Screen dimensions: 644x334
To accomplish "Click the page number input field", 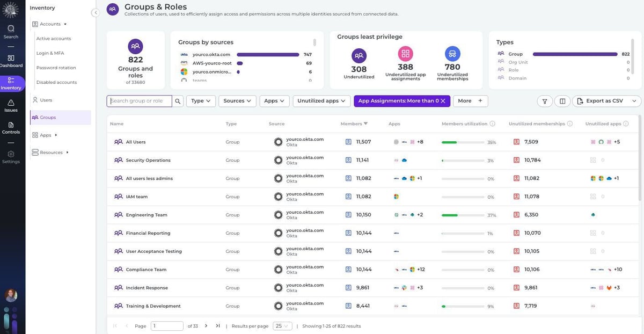I will [x=167, y=326].
